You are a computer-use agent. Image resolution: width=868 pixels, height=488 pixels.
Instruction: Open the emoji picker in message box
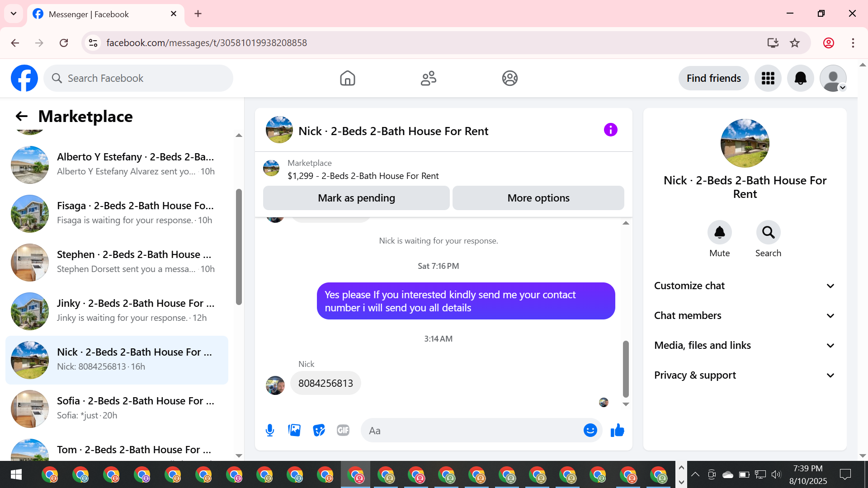pos(590,430)
